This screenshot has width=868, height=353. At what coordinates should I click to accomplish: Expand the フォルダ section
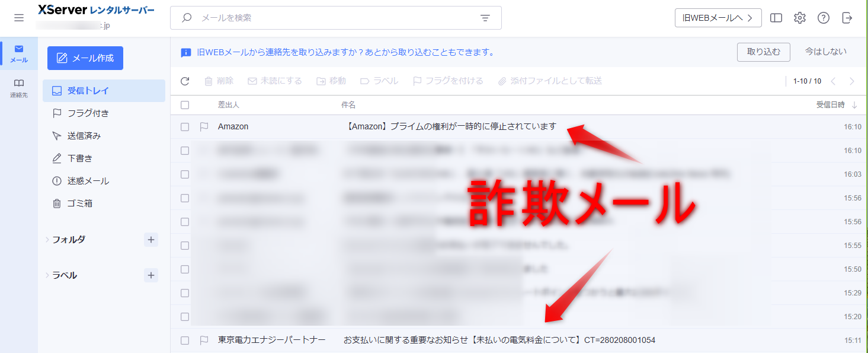(47, 240)
